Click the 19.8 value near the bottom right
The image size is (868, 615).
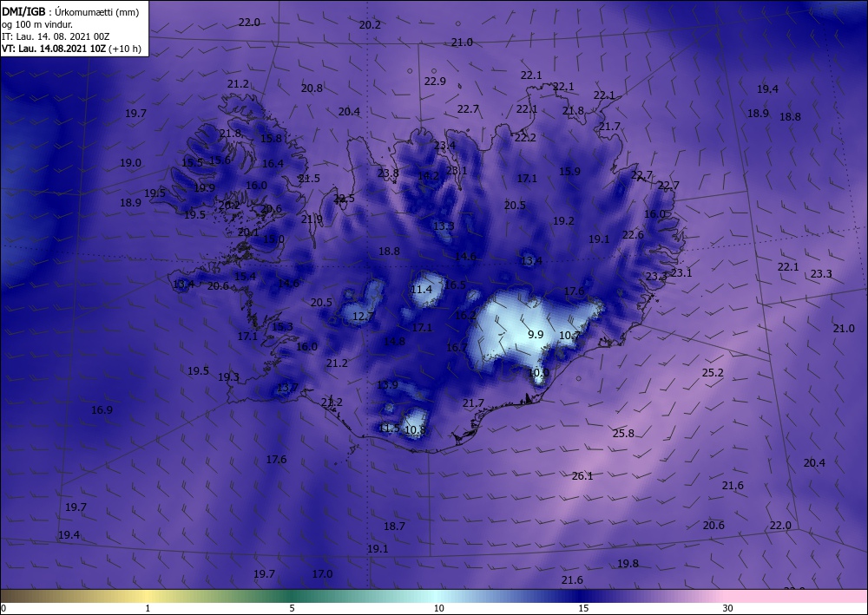(x=628, y=564)
